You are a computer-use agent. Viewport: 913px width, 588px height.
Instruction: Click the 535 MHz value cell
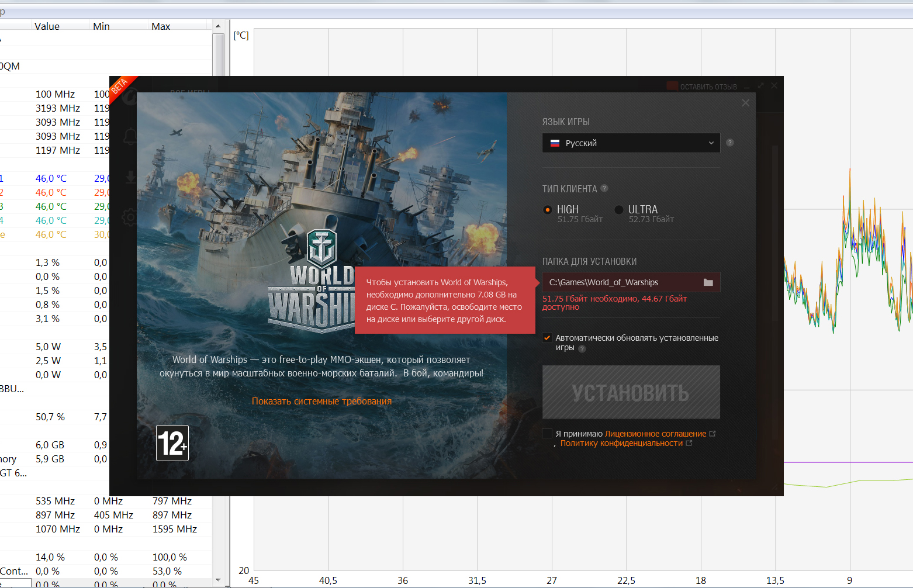[x=55, y=501]
